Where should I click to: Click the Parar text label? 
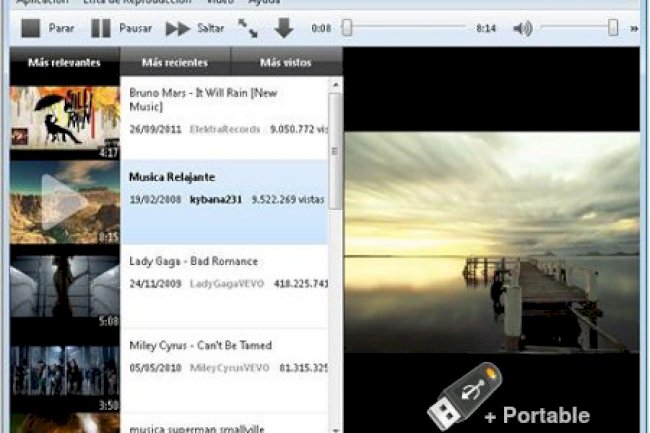(x=61, y=28)
